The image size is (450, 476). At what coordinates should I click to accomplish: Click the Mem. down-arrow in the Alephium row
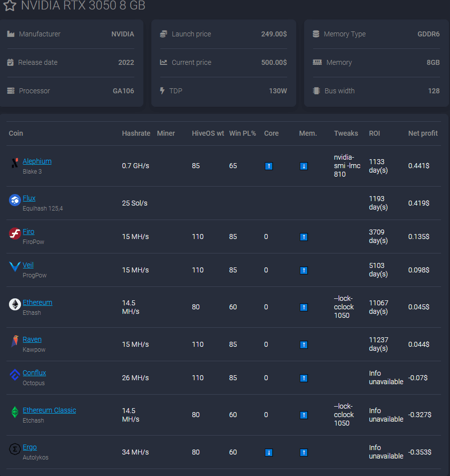[x=304, y=166]
